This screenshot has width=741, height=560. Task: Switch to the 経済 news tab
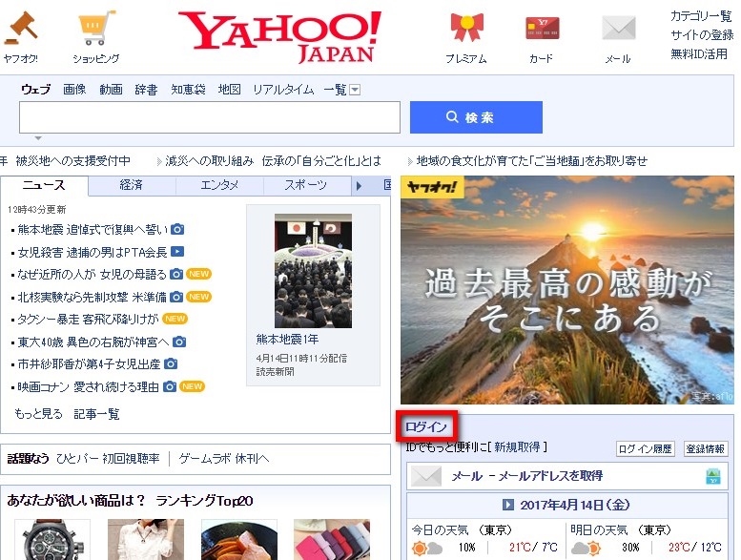tap(132, 185)
